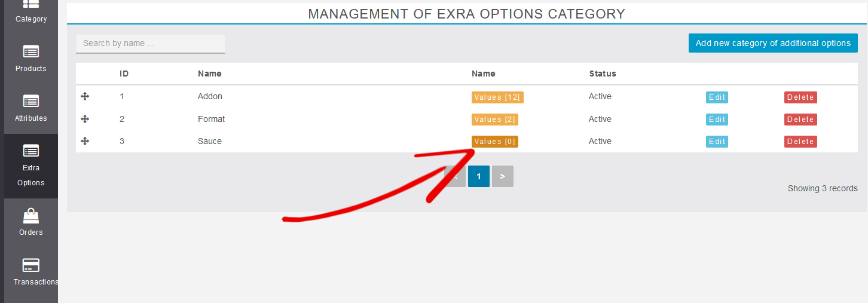Open Transactions credit card icon
The image size is (868, 303).
point(30,265)
